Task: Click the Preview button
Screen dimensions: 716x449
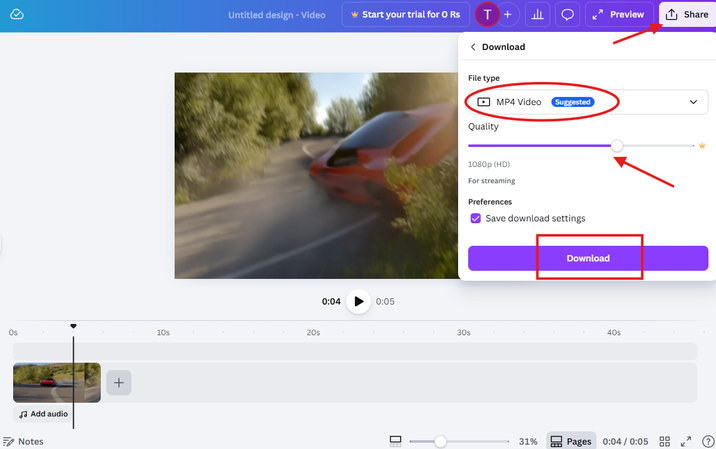Action: click(x=619, y=15)
